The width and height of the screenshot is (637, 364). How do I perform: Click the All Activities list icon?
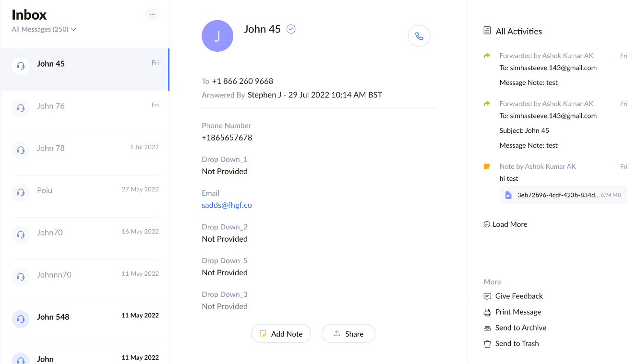coord(487,30)
